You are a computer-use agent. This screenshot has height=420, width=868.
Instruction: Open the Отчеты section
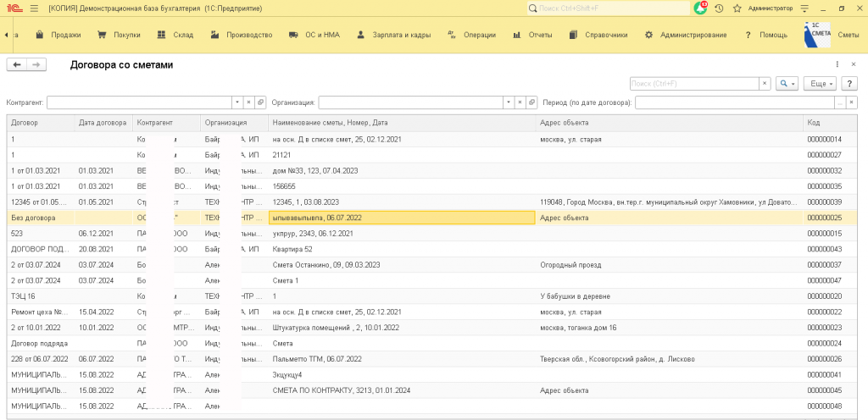(x=540, y=35)
